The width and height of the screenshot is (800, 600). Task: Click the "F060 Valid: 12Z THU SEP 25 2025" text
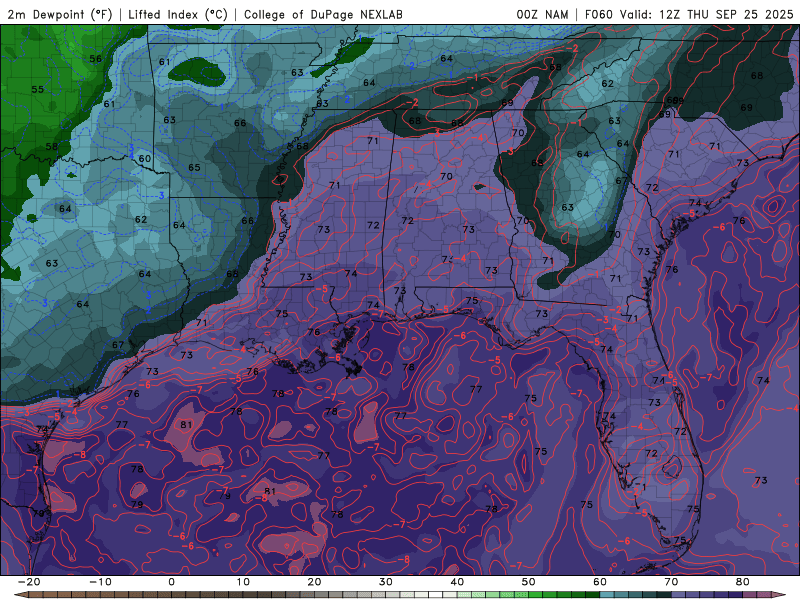click(x=689, y=14)
